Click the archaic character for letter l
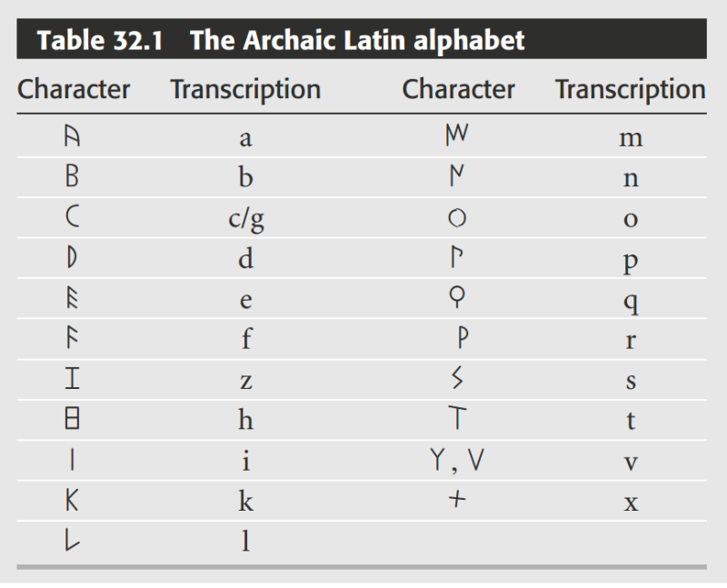 [73, 541]
